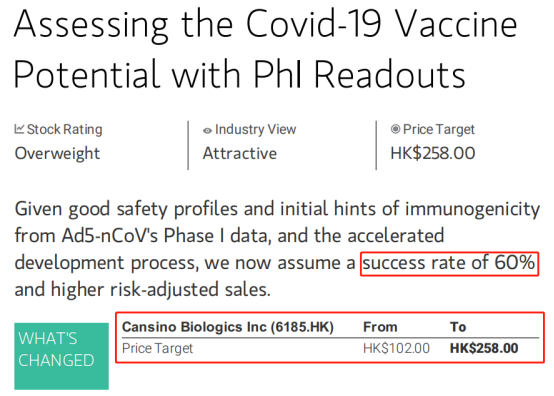Select the old HK$102.00 price target
554x396 pixels.
point(396,348)
